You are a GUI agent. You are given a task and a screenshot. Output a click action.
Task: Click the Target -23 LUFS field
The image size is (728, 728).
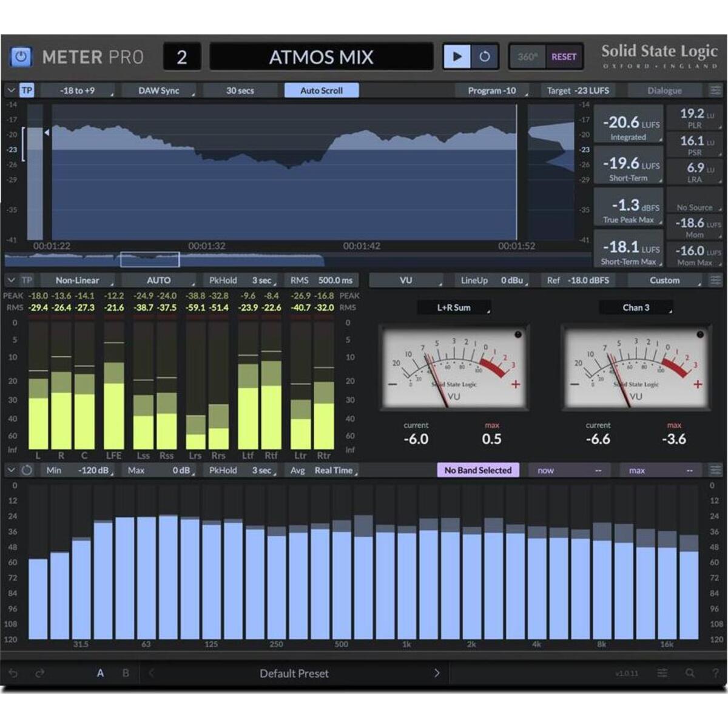click(578, 90)
